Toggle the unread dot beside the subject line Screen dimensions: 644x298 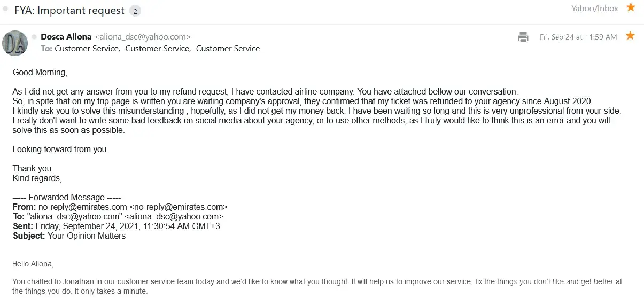point(6,9)
